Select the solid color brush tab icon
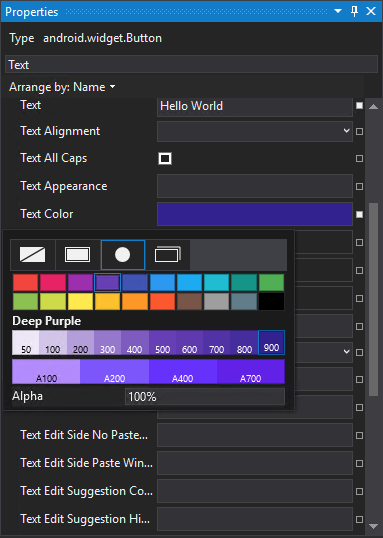This screenshot has height=538, width=383. click(x=78, y=255)
